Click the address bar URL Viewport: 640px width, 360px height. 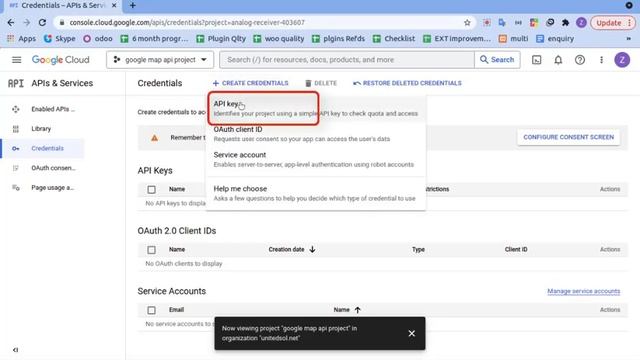(187, 22)
